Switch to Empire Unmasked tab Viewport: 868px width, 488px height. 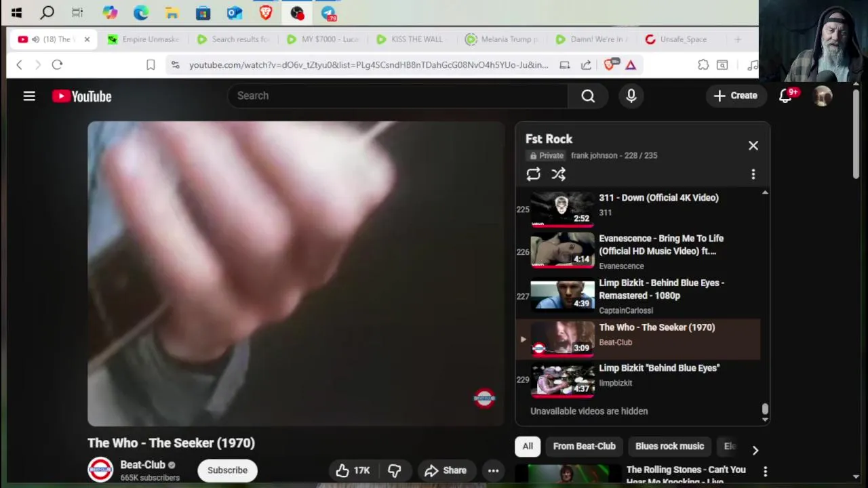click(x=143, y=39)
